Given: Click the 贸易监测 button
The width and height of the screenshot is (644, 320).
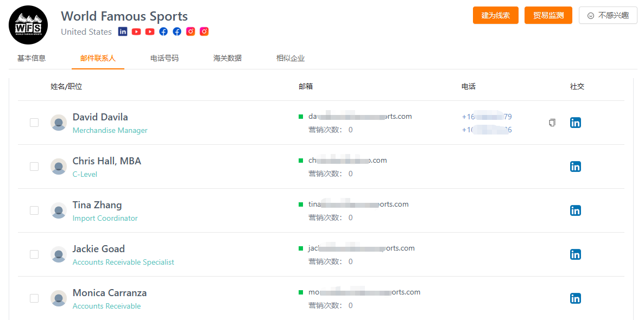Looking at the screenshot, I should tap(548, 15).
